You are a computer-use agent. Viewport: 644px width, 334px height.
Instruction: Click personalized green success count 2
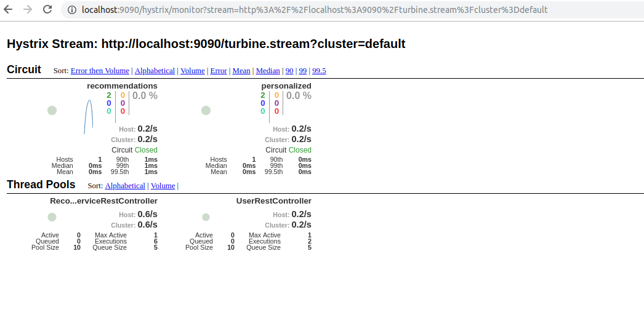(x=263, y=95)
